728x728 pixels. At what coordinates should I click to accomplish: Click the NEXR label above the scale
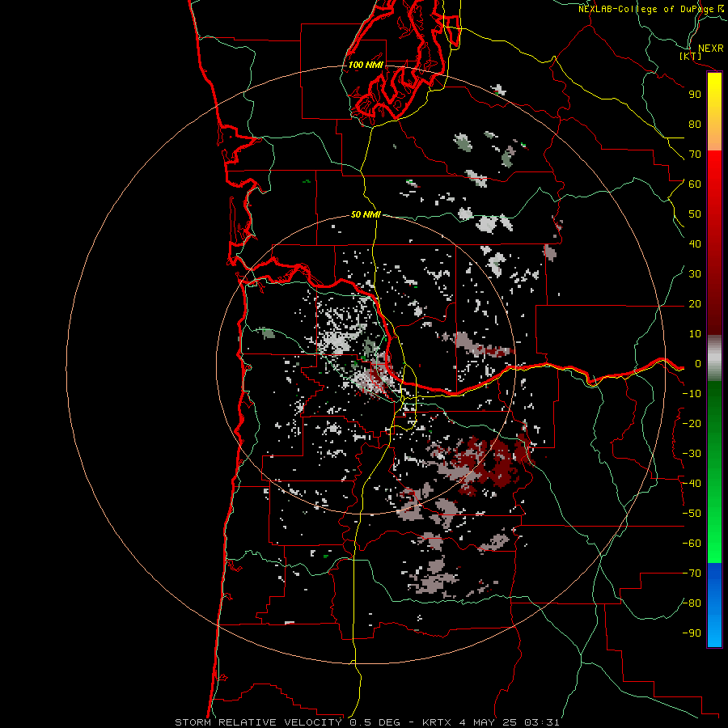tap(710, 49)
